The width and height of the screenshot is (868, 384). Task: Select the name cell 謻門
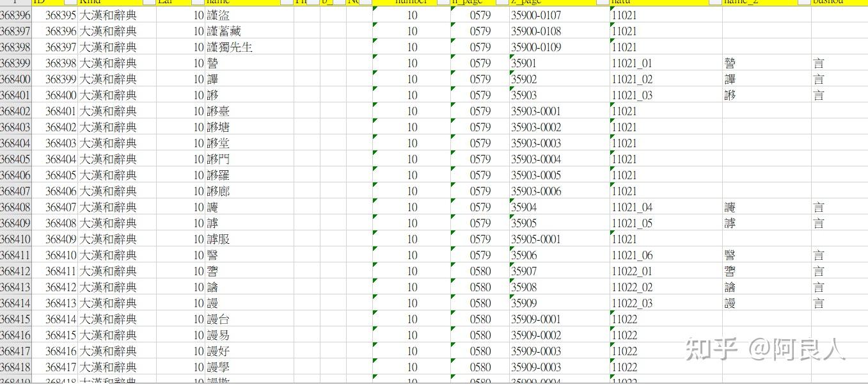click(x=249, y=159)
